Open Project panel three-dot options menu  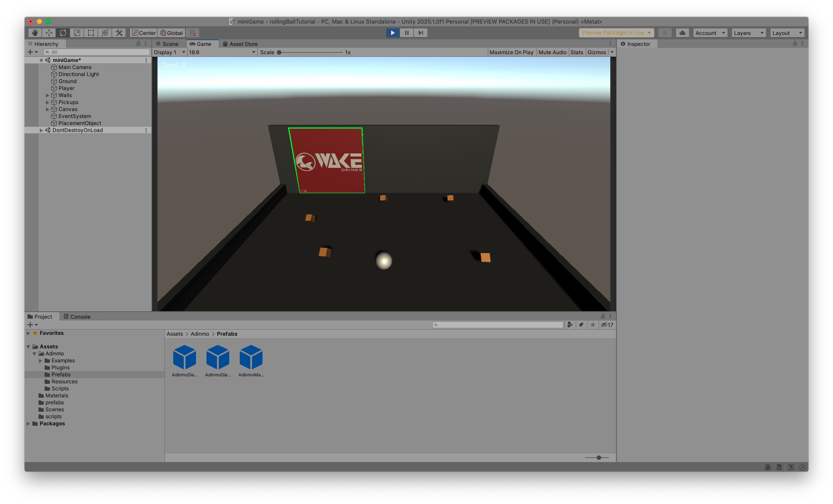(610, 316)
